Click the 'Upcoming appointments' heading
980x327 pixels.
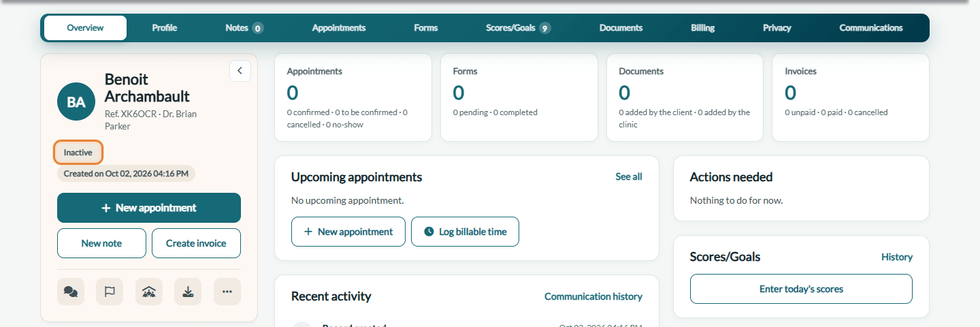[x=357, y=177]
